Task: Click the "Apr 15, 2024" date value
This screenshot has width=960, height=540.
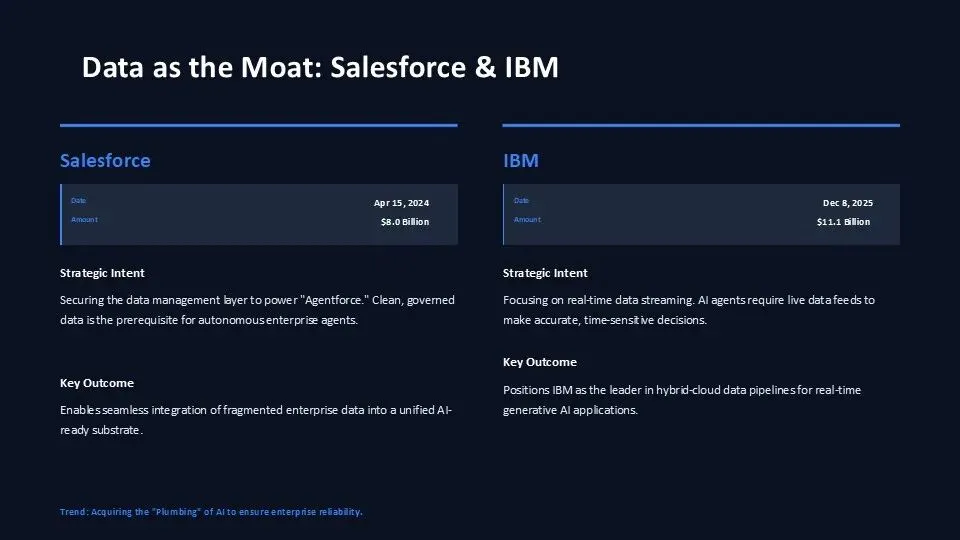Action: [401, 203]
